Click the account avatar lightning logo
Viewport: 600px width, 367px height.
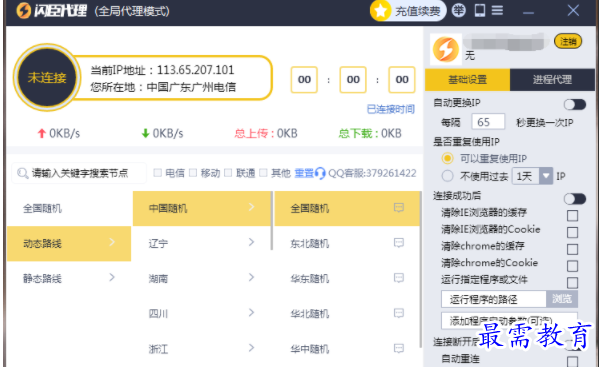point(446,49)
